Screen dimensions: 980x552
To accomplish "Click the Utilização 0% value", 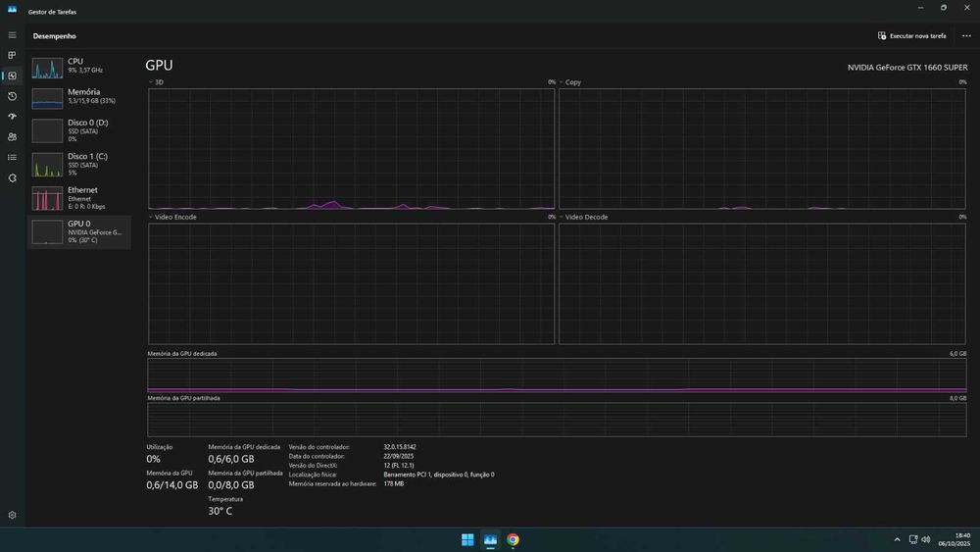I will (x=153, y=459).
